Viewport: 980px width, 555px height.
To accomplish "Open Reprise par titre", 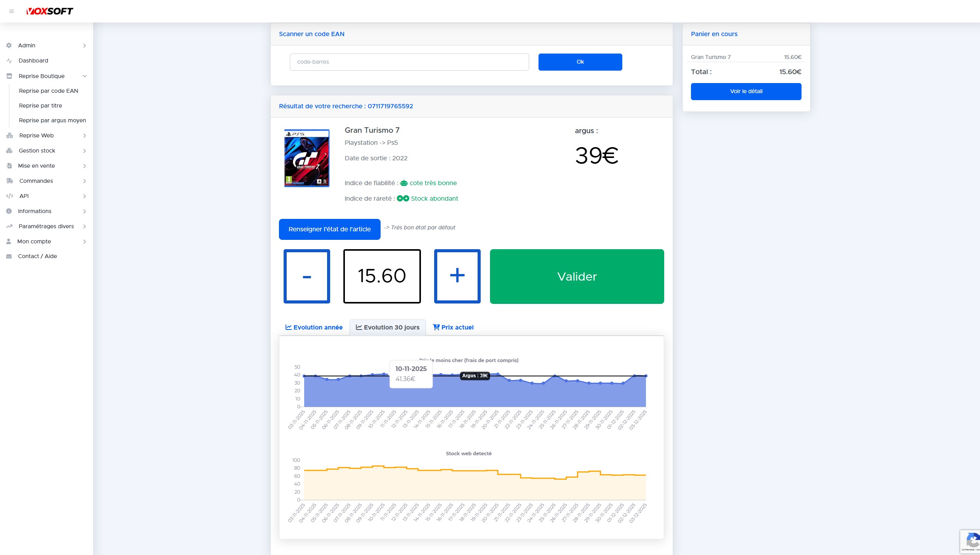I will click(x=40, y=106).
